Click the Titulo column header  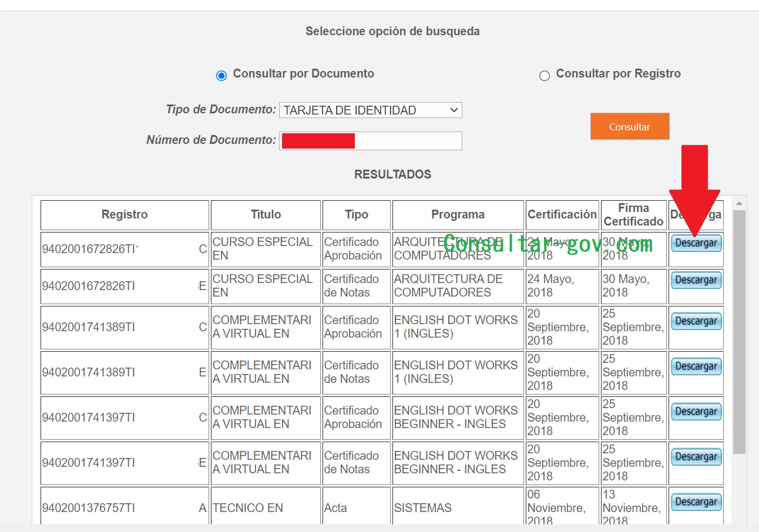point(266,215)
